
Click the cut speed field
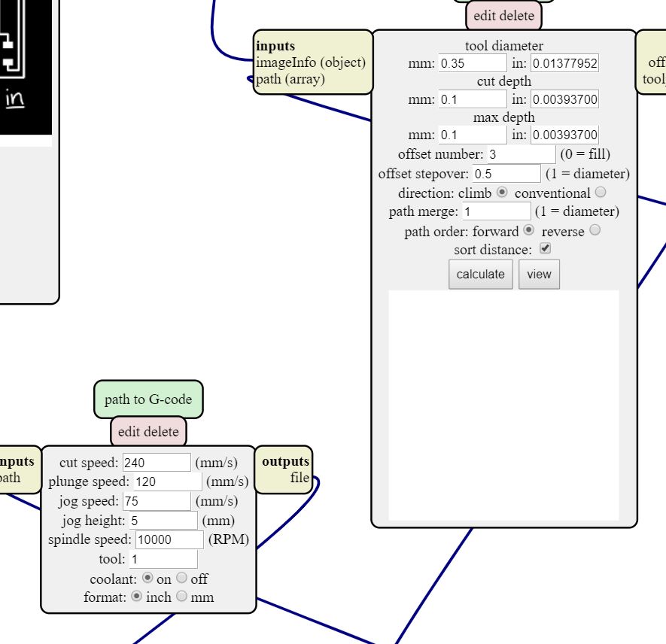tap(157, 463)
